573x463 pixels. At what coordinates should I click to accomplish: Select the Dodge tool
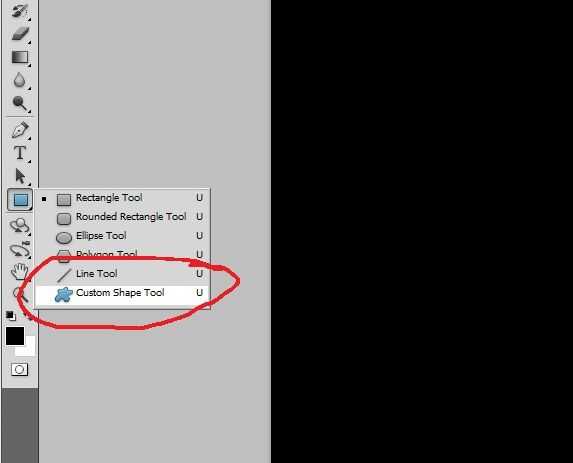20,103
